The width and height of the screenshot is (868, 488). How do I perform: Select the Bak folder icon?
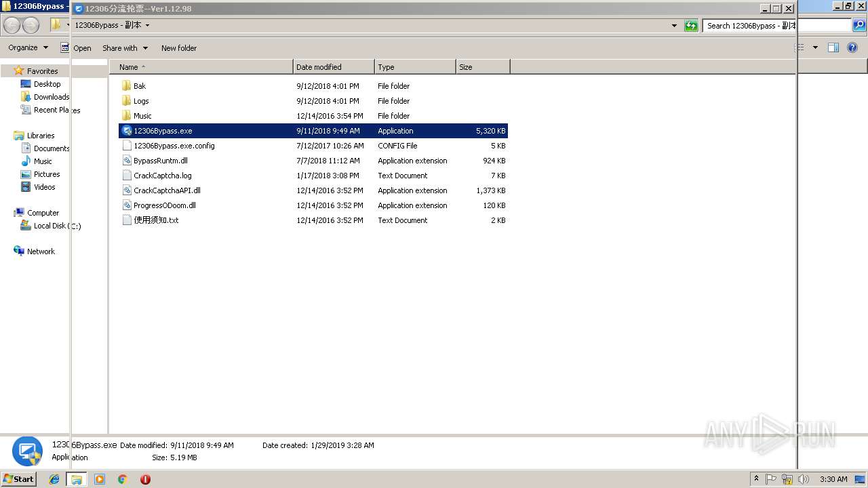pyautogui.click(x=126, y=86)
